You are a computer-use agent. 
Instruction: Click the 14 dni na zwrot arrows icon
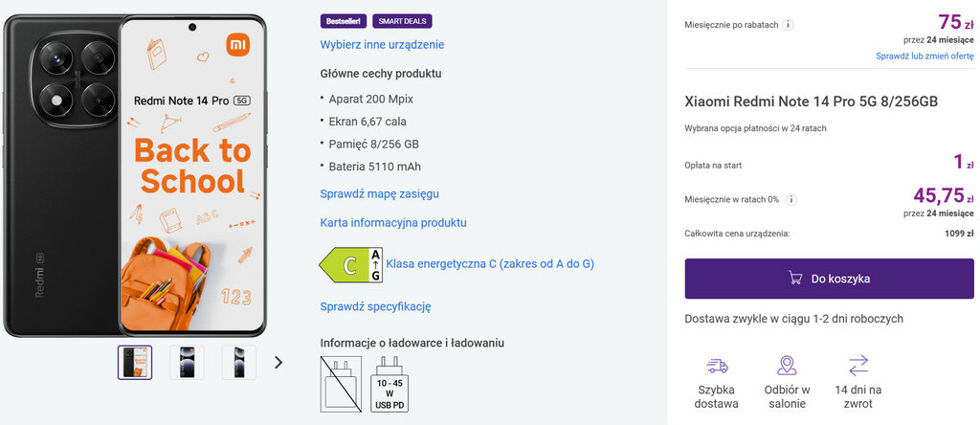(858, 366)
